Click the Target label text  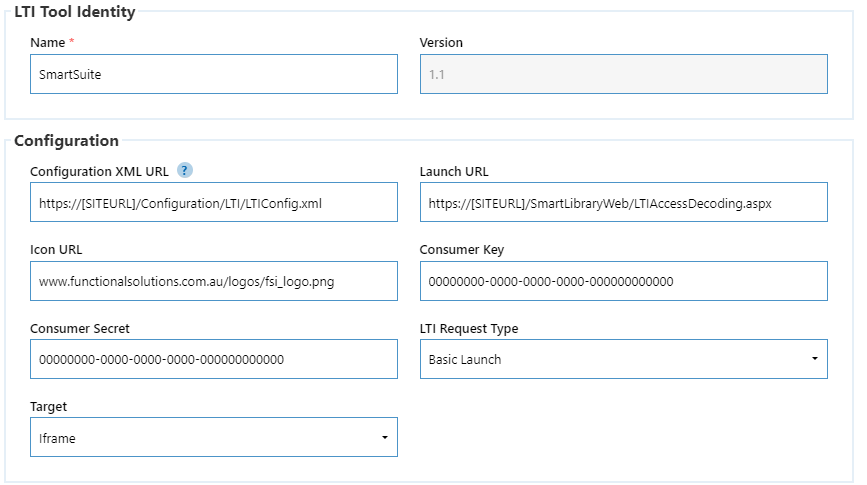[x=48, y=406]
